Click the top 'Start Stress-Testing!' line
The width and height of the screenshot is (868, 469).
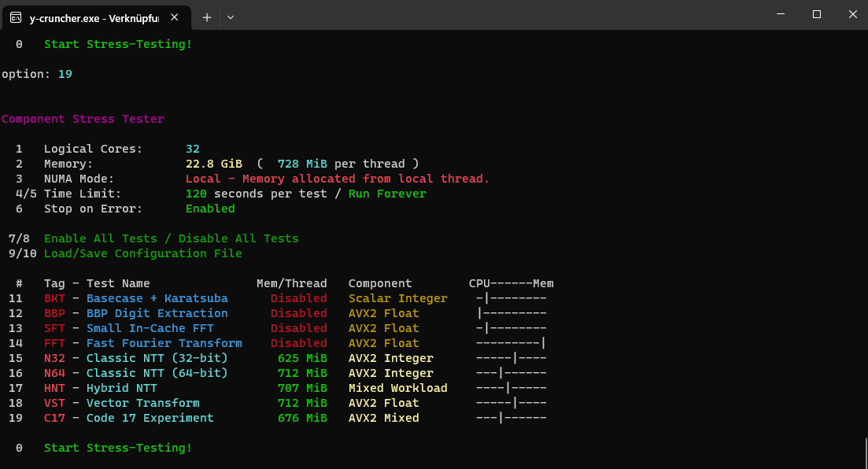click(118, 44)
